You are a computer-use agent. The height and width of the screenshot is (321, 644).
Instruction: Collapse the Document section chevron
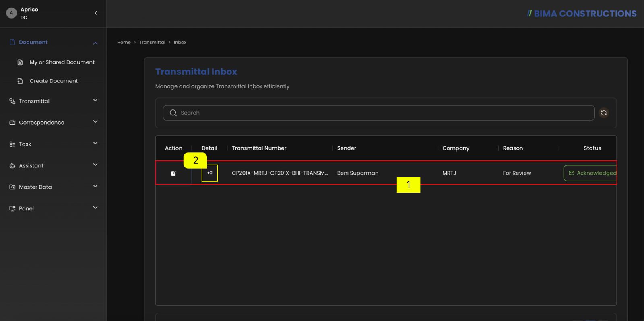tap(95, 43)
